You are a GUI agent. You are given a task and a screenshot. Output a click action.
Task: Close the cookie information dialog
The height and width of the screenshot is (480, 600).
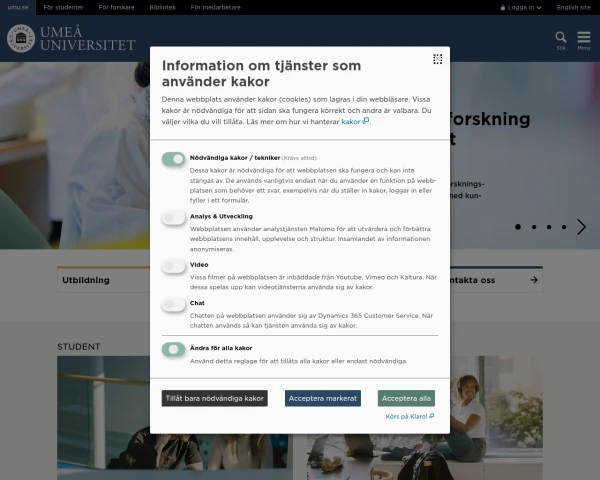437,59
